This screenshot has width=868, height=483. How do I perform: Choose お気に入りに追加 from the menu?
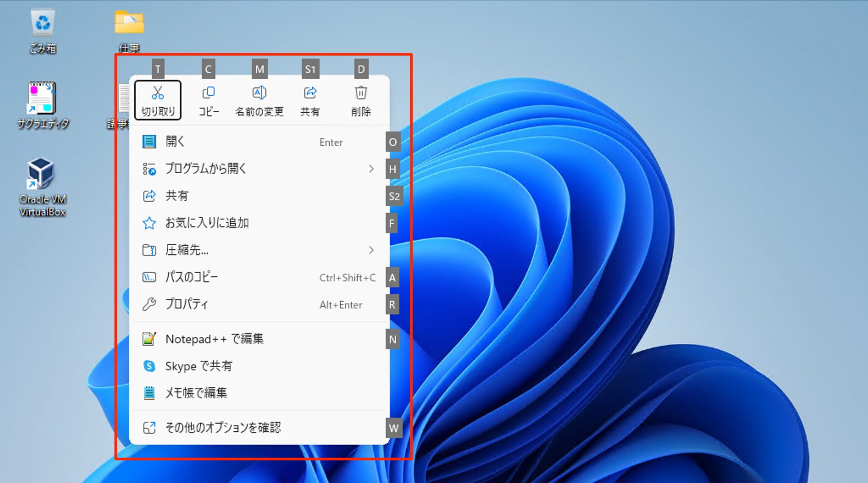[208, 223]
